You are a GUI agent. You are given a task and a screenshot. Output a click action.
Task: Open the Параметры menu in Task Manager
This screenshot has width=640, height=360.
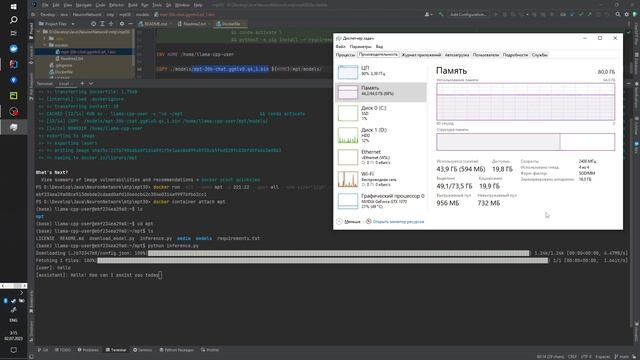360,47
